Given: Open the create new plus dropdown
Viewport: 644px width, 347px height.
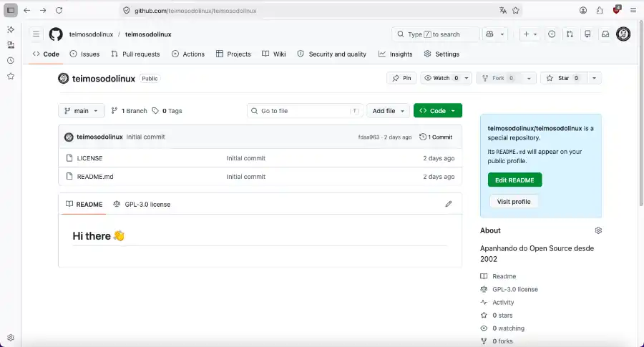Looking at the screenshot, I should [530, 34].
